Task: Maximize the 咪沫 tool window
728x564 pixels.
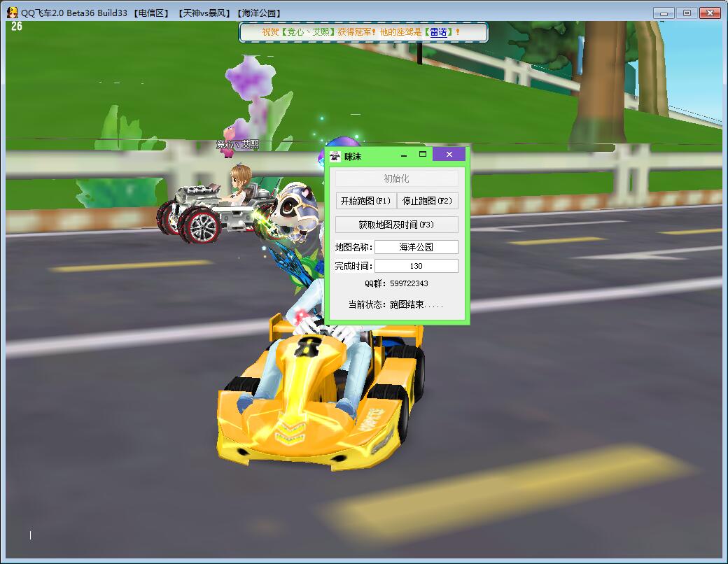Action: click(x=423, y=155)
